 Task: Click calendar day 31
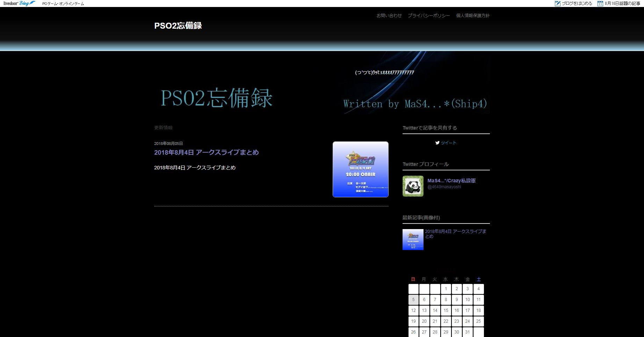point(468,332)
